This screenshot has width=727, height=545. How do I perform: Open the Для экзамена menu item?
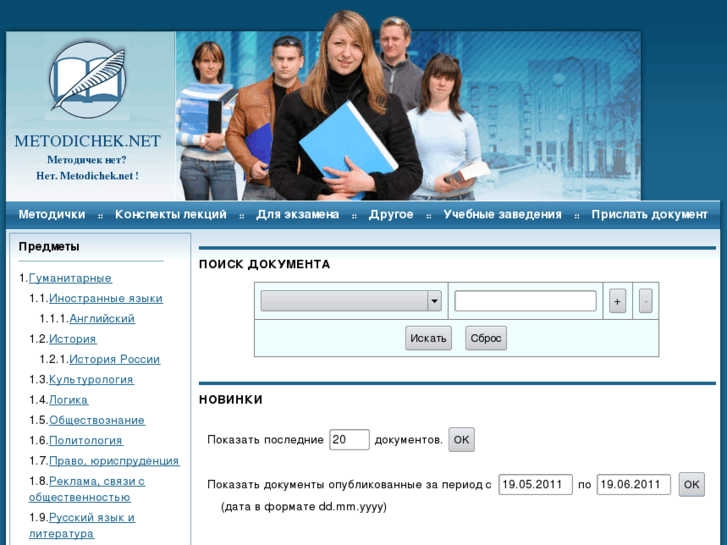tap(298, 214)
